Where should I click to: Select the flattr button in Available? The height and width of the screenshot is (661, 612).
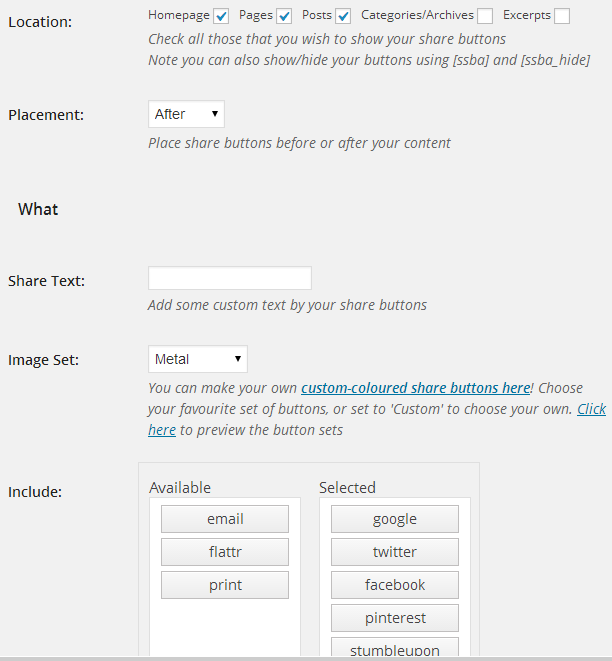click(225, 552)
